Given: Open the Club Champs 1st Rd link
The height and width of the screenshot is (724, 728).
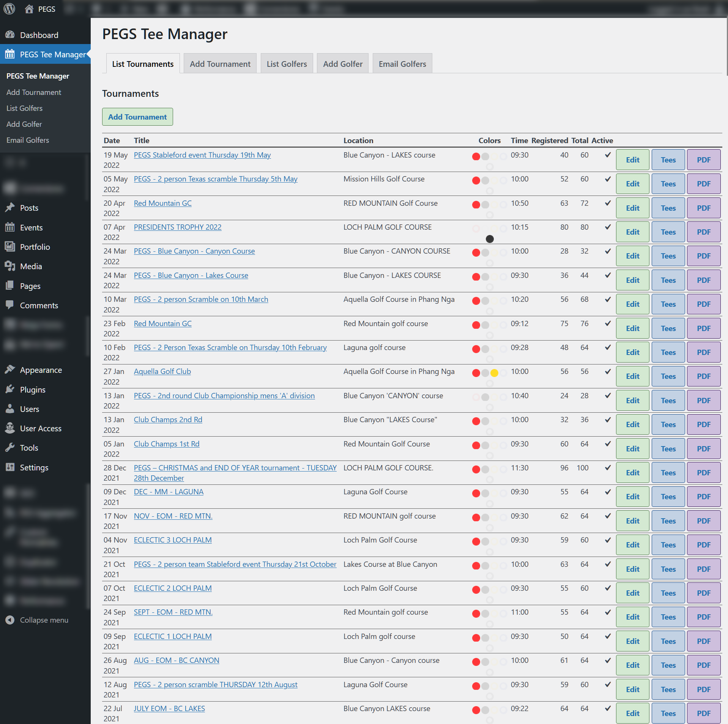Looking at the screenshot, I should [x=166, y=444].
